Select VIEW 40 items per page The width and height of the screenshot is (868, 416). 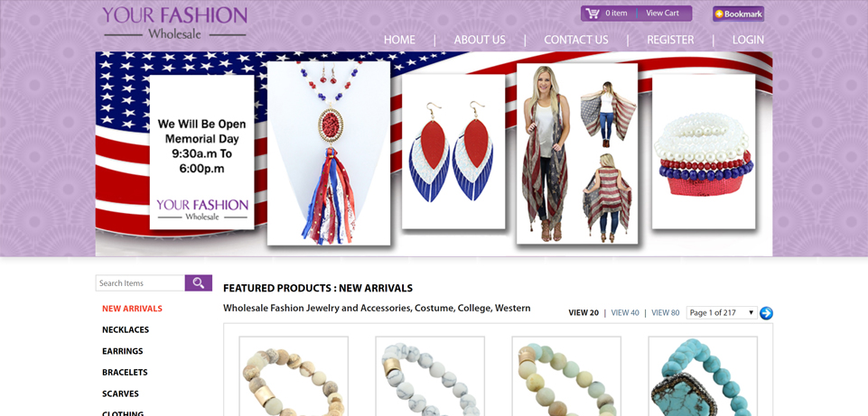[x=625, y=312]
